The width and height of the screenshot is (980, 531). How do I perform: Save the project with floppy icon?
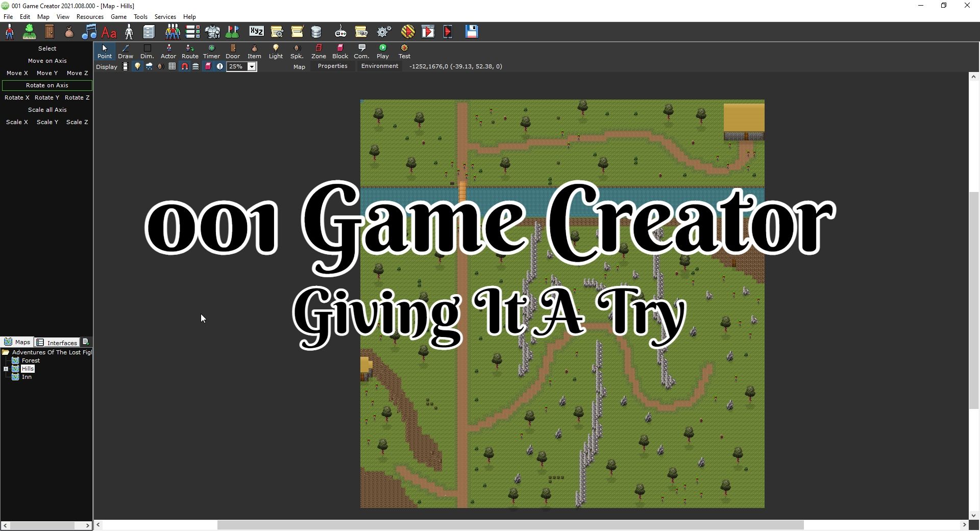472,32
